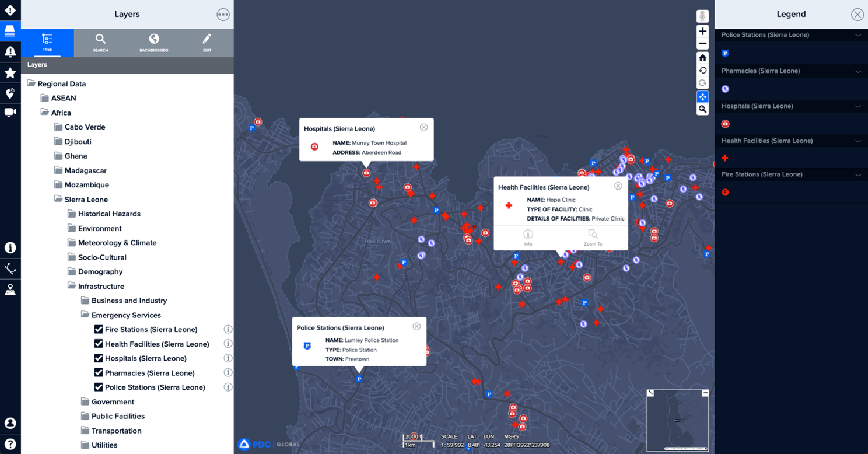Expand the Transportation folder
This screenshot has width=868, height=454.
(x=85, y=431)
